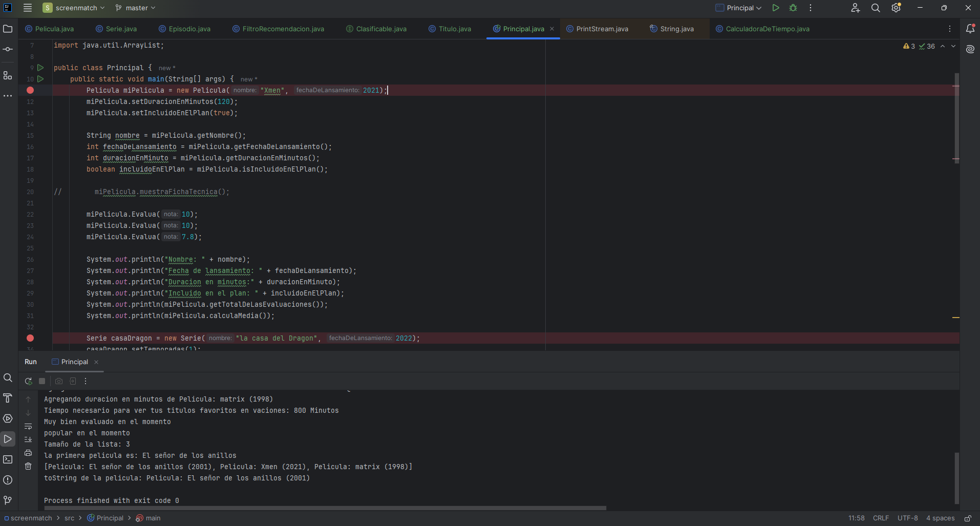
Task: Open Code With Me icon
Action: pyautogui.click(x=856, y=8)
